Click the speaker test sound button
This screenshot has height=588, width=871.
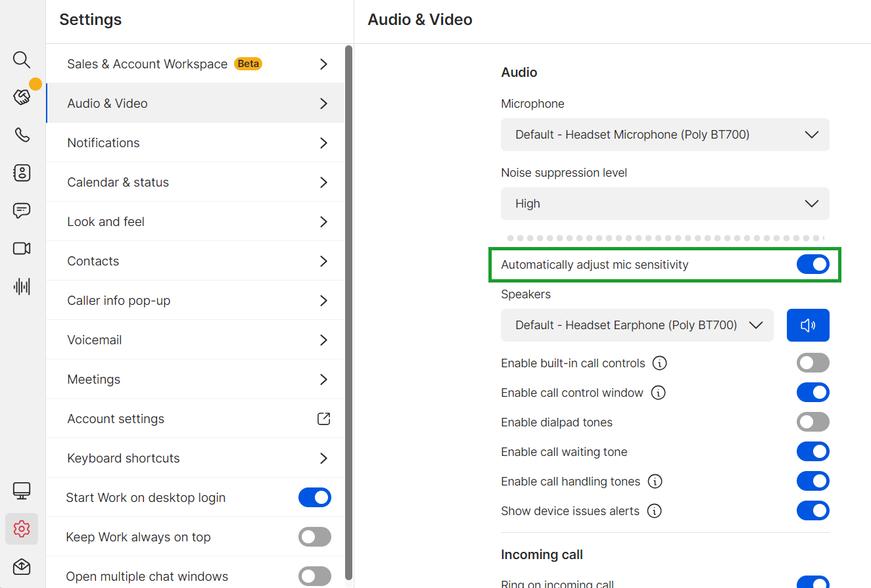tap(808, 325)
